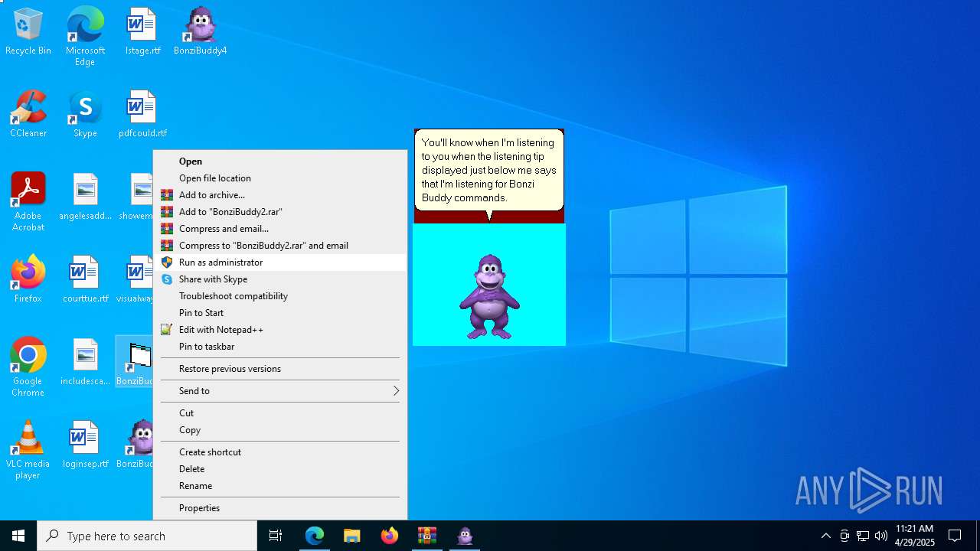
Task: Click the Type here to search box
Action: [147, 536]
